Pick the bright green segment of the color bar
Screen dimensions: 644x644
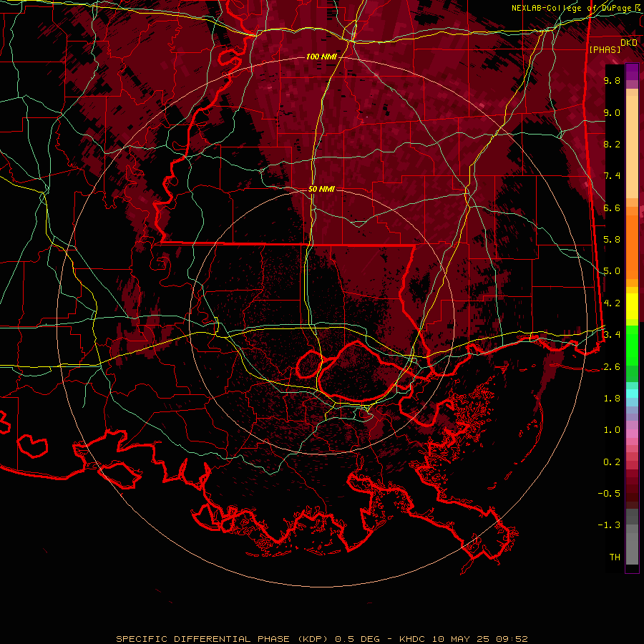(x=632, y=345)
